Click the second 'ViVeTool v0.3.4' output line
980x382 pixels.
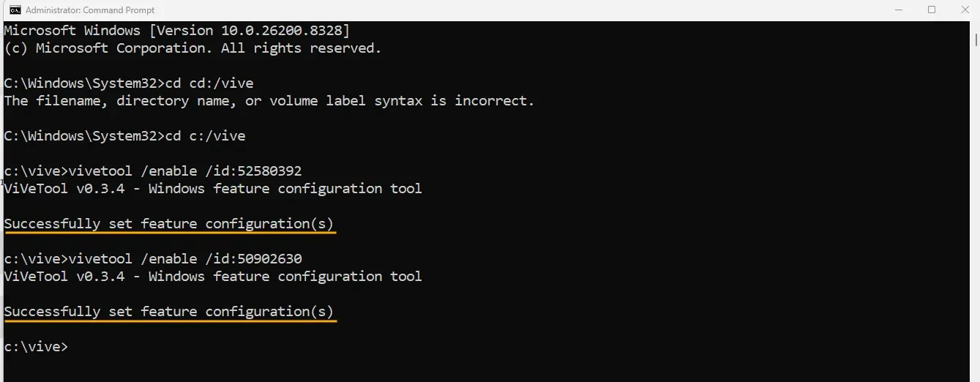click(x=213, y=277)
